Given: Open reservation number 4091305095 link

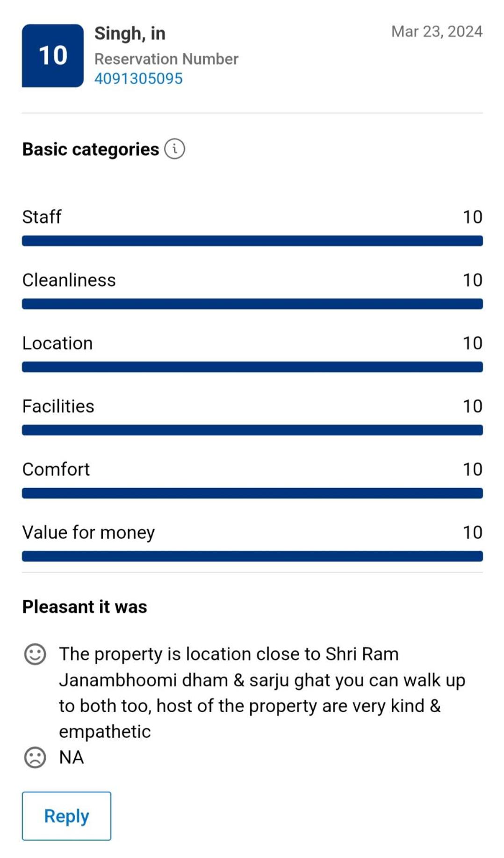Looking at the screenshot, I should pyautogui.click(x=138, y=79).
